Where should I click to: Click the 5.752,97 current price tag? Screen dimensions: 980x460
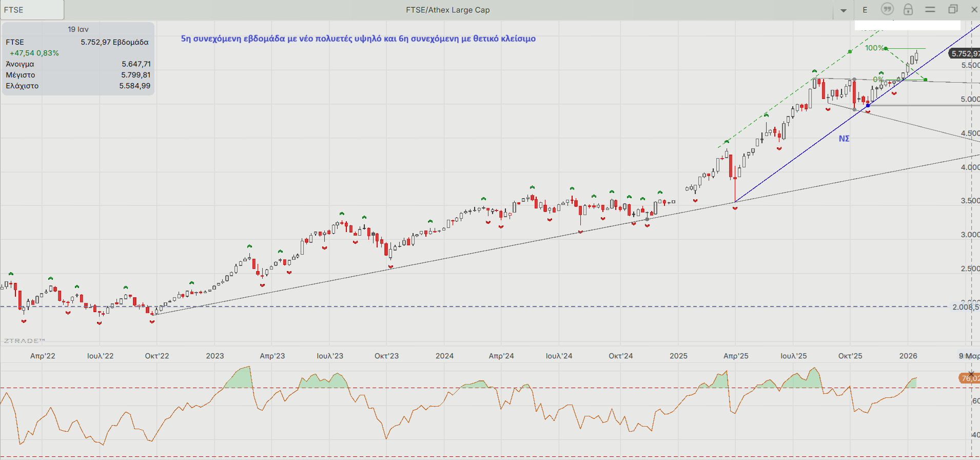(965, 53)
